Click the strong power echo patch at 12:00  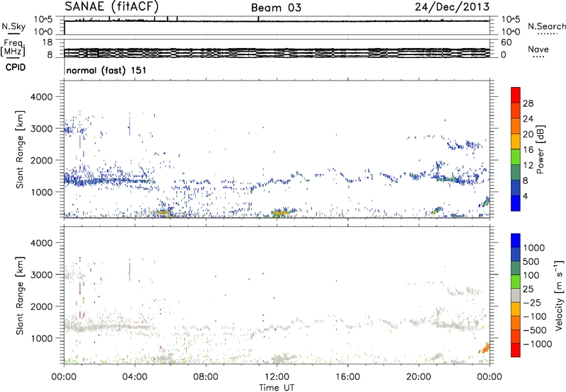[x=281, y=212]
